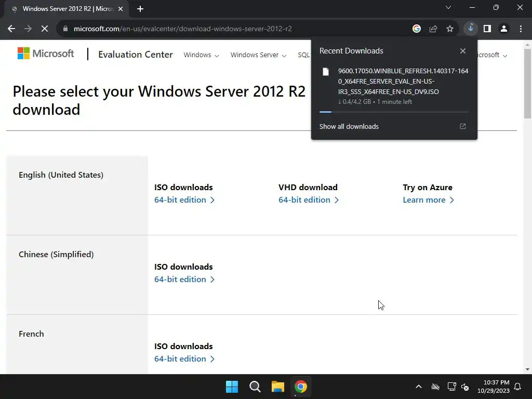Open the Windows Start menu

click(232, 387)
